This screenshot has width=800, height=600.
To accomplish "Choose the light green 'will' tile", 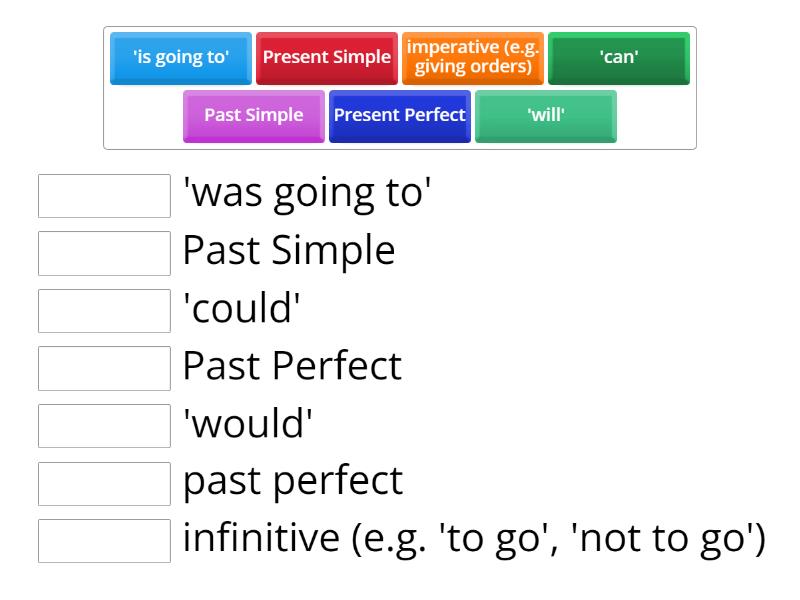I will pos(545,115).
